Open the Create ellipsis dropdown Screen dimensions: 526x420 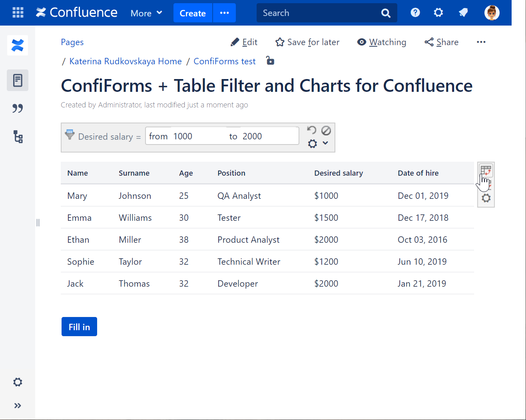(x=224, y=13)
